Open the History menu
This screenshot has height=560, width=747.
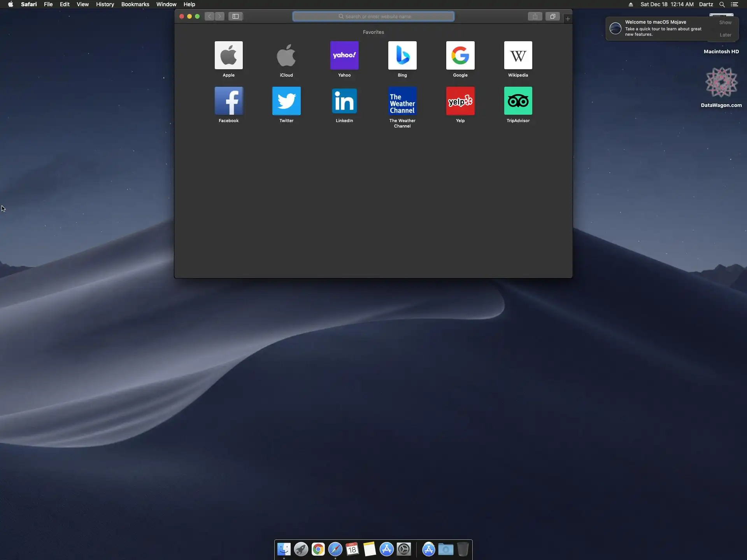pos(105,4)
